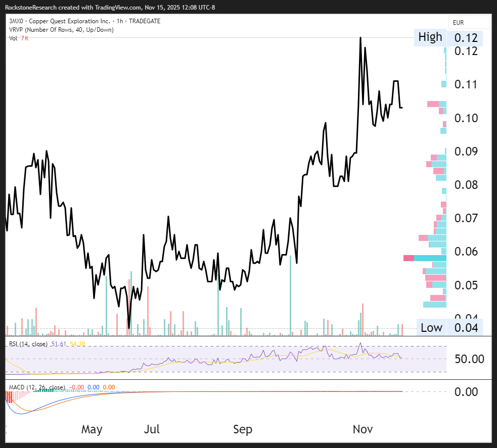Click the price line's highest peak
The height and width of the screenshot is (448, 497).
[360, 38]
